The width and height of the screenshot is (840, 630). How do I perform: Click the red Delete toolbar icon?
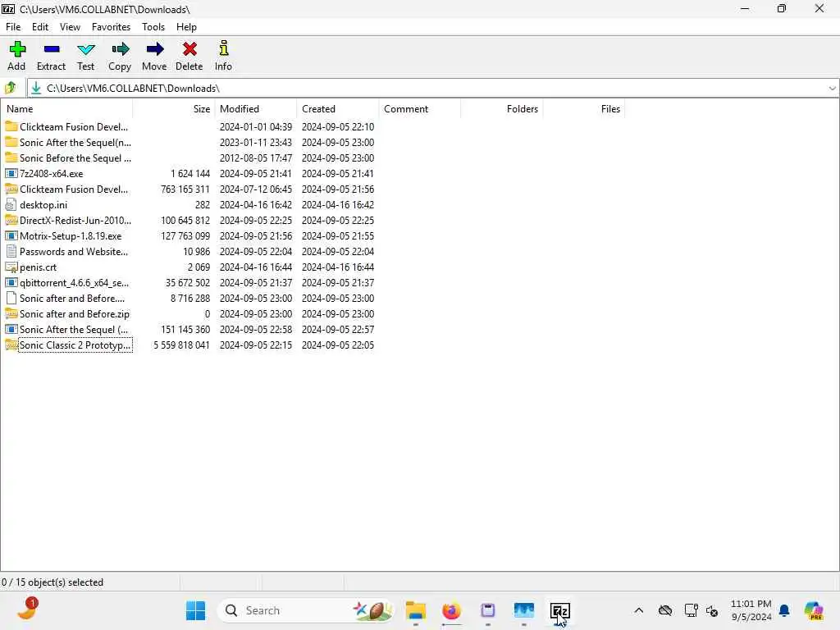pyautogui.click(x=189, y=49)
